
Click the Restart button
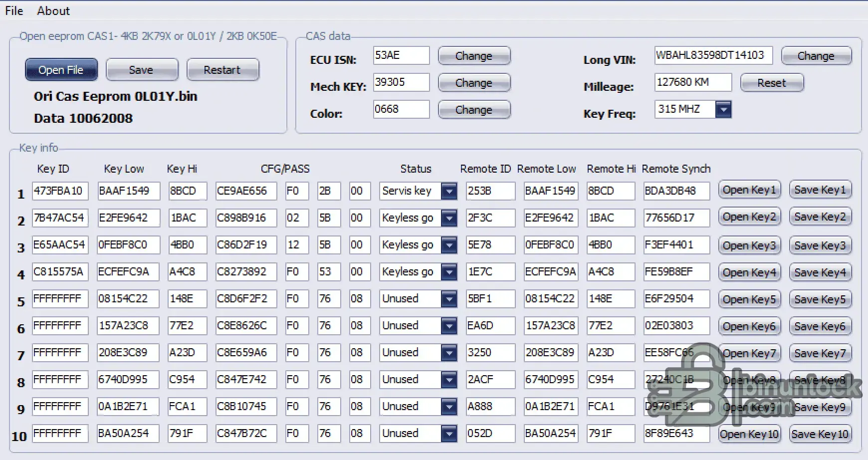[222, 70]
